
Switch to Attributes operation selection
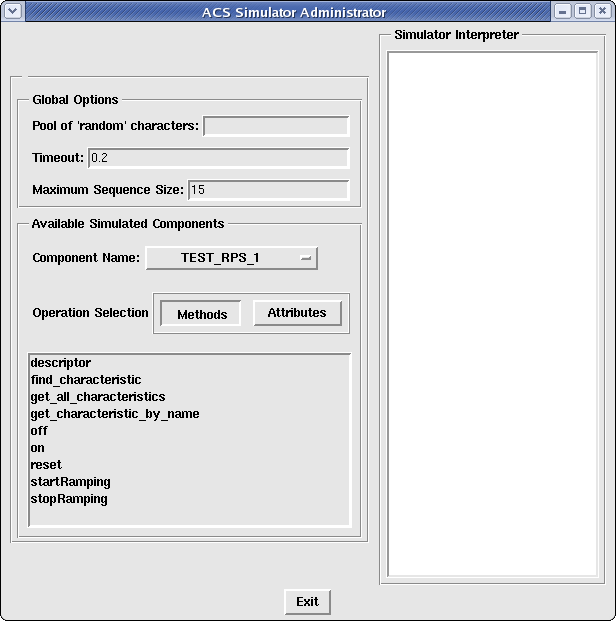tap(297, 313)
